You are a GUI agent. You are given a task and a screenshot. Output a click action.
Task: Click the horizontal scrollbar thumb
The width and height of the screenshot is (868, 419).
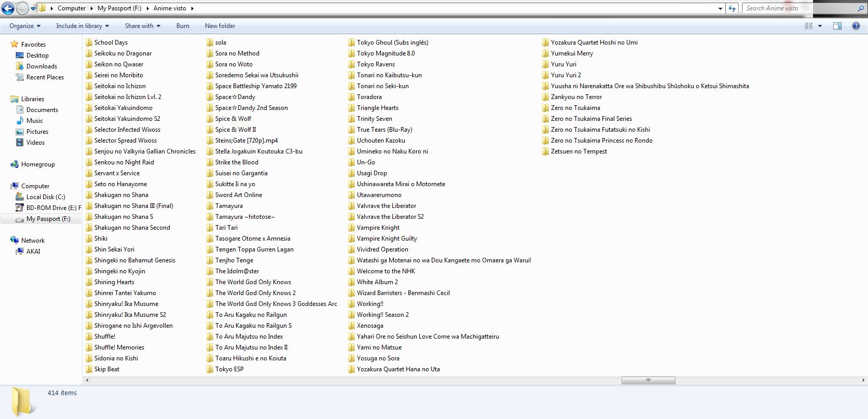(648, 381)
